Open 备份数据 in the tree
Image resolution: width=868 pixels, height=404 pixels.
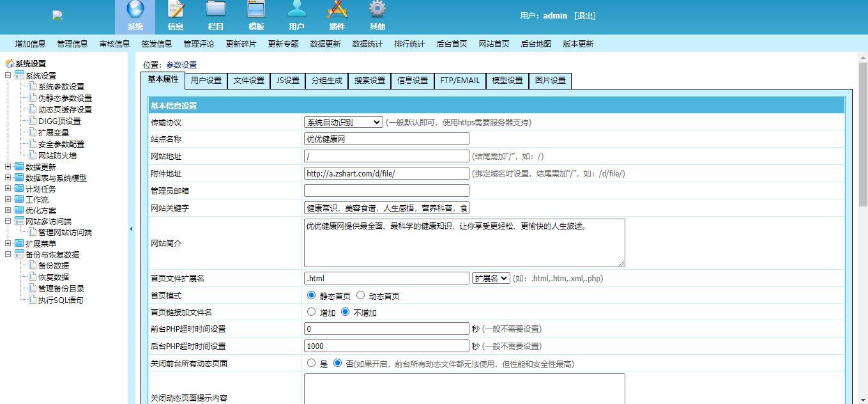(x=54, y=266)
